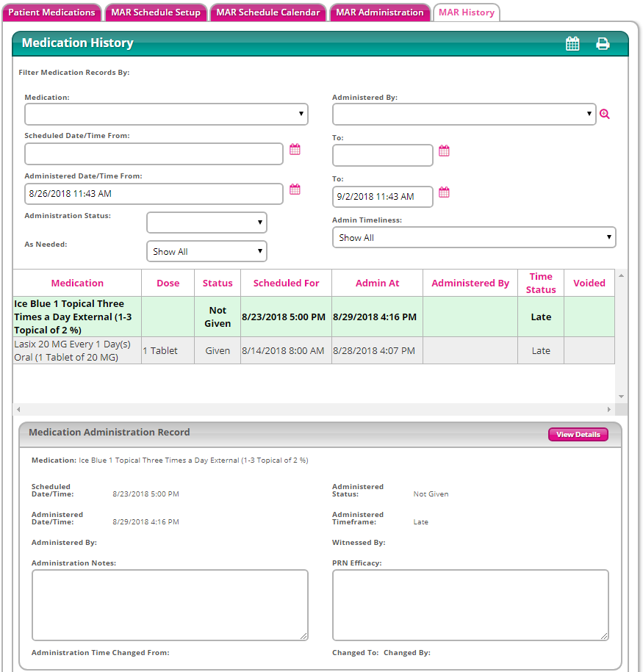
Task: Click scheduled time 8/14/2018 8:00 AM cell
Action: (x=286, y=350)
